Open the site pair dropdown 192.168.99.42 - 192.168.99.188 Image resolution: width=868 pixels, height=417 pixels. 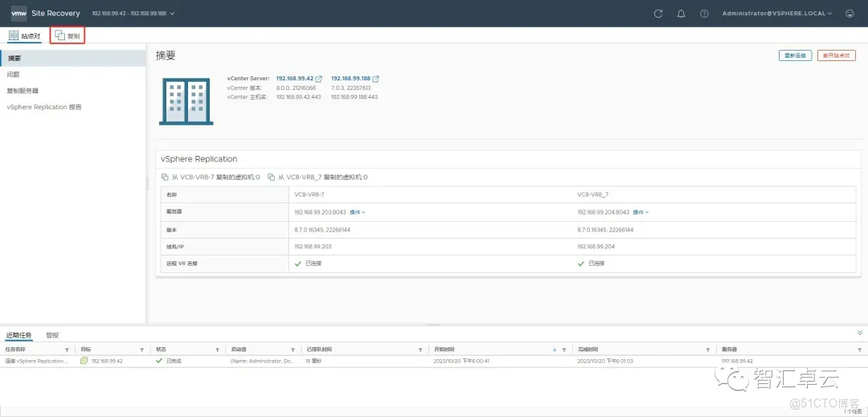click(133, 14)
